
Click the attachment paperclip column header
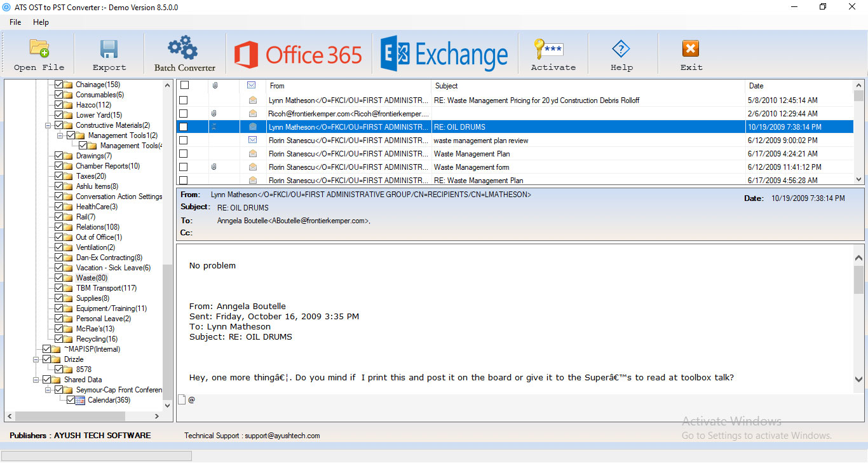click(215, 85)
